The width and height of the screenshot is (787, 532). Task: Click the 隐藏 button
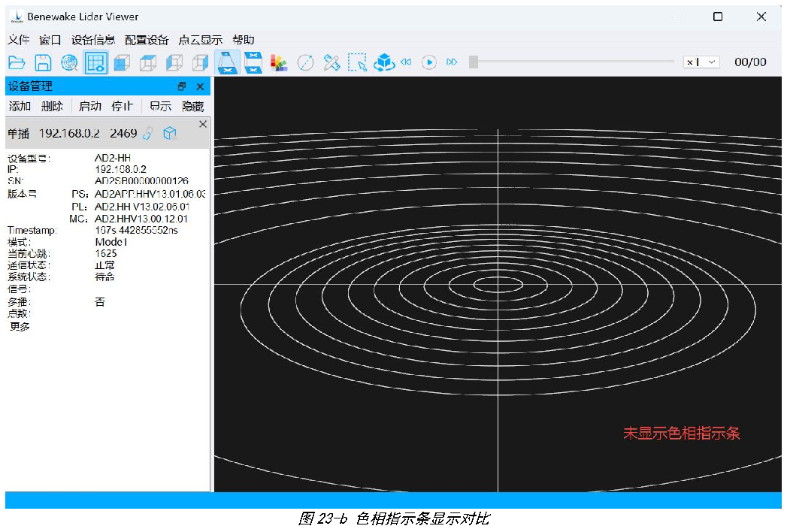coord(192,107)
